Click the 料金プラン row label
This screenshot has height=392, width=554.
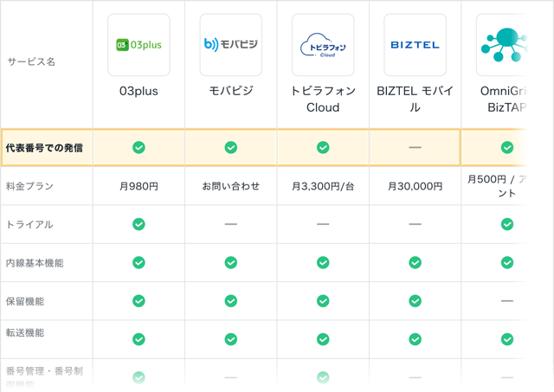pyautogui.click(x=29, y=186)
